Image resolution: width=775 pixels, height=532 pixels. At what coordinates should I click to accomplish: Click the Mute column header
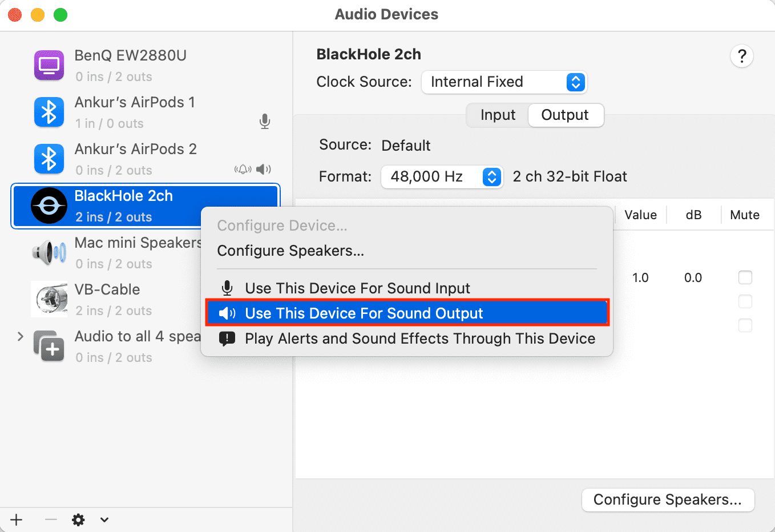(x=745, y=215)
